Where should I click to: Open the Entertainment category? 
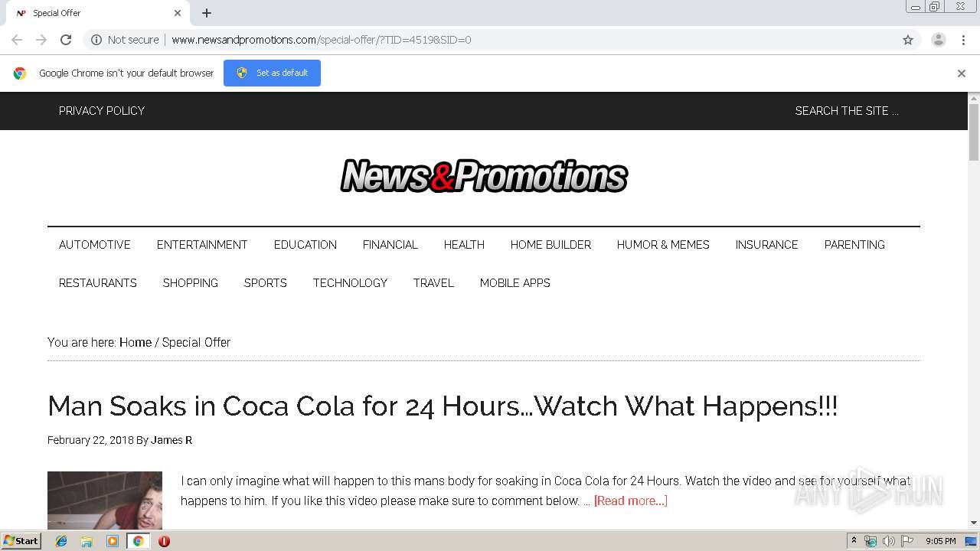click(202, 245)
